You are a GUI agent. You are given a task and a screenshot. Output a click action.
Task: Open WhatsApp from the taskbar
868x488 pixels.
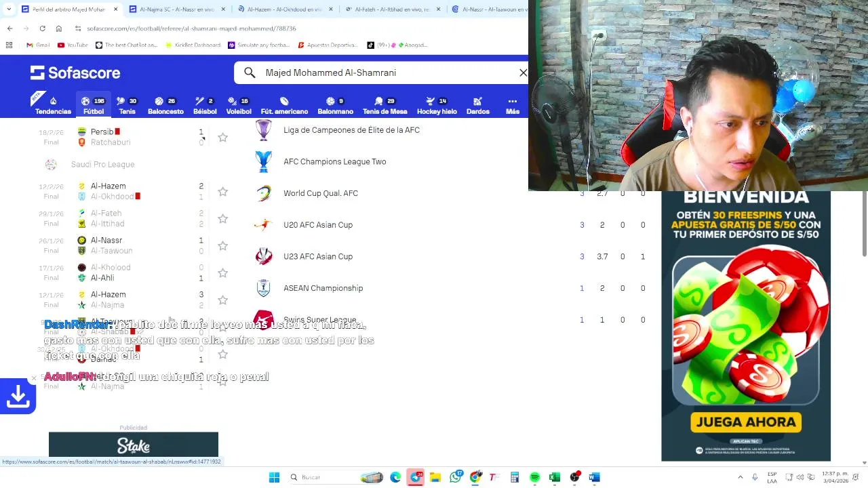tap(456, 477)
